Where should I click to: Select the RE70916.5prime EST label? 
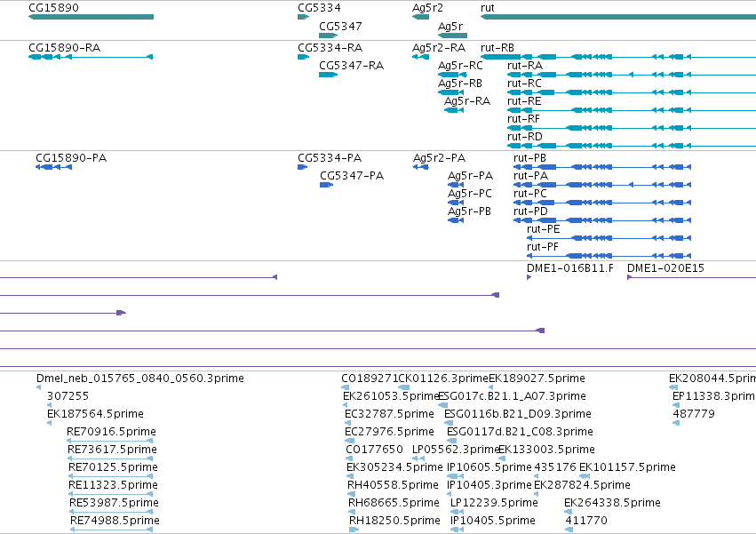111,432
